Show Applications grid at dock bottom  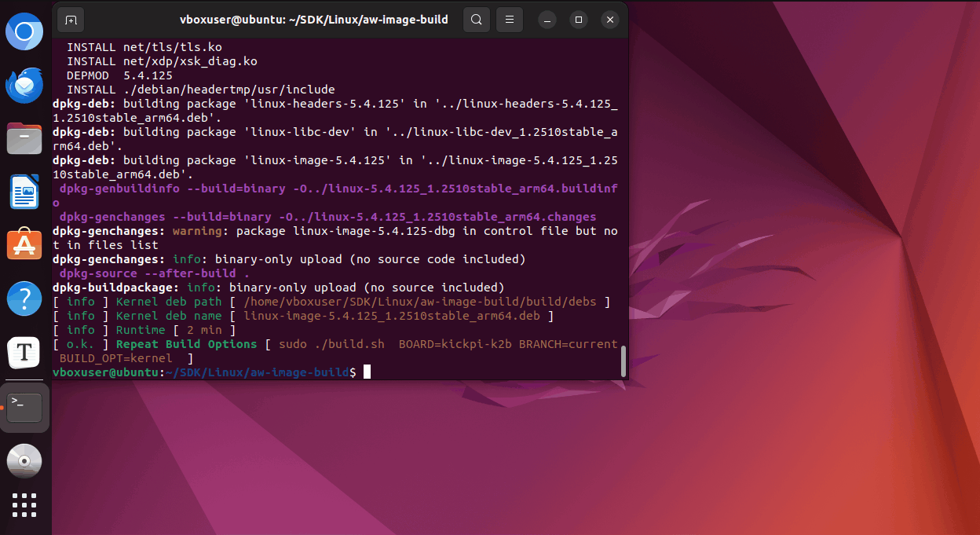24,505
